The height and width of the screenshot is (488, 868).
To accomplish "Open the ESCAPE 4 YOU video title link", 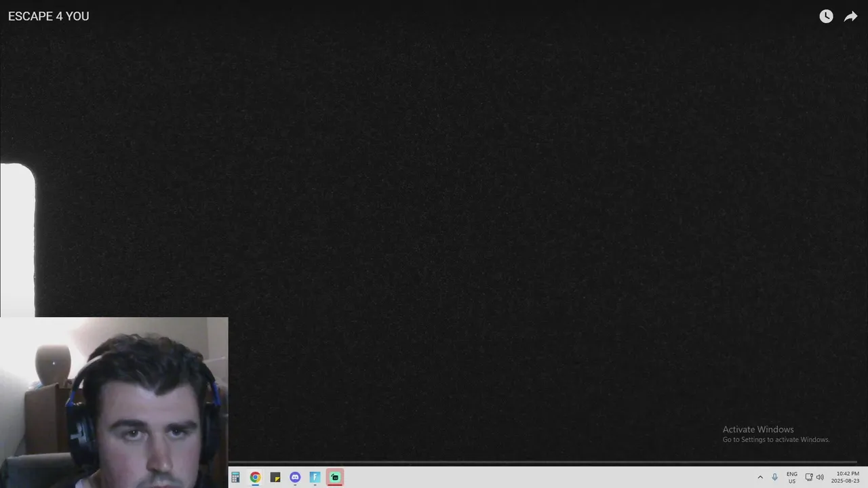I will click(x=49, y=16).
